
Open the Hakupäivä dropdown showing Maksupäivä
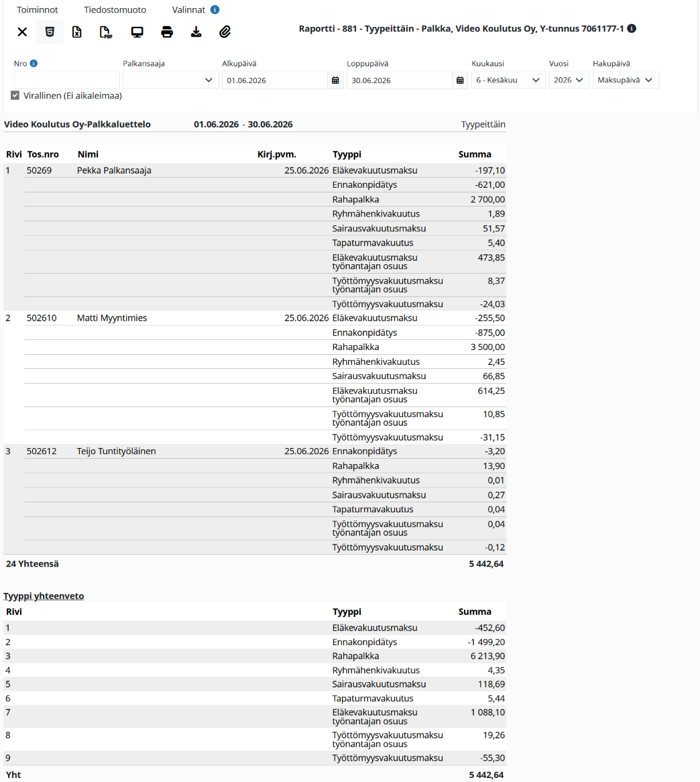click(625, 80)
